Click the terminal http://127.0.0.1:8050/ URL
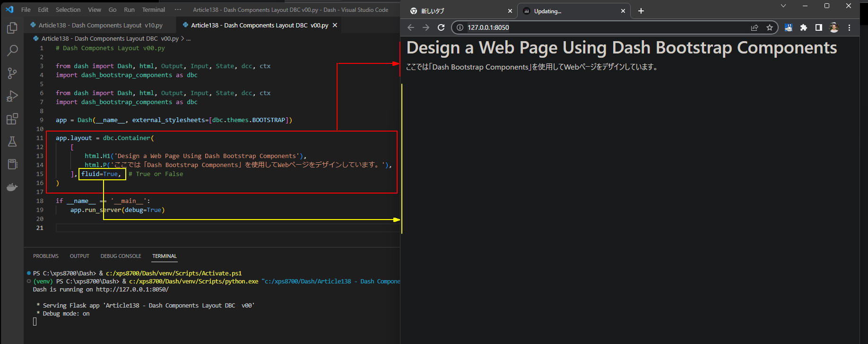Viewport: 868px width, 344px height. [132, 290]
